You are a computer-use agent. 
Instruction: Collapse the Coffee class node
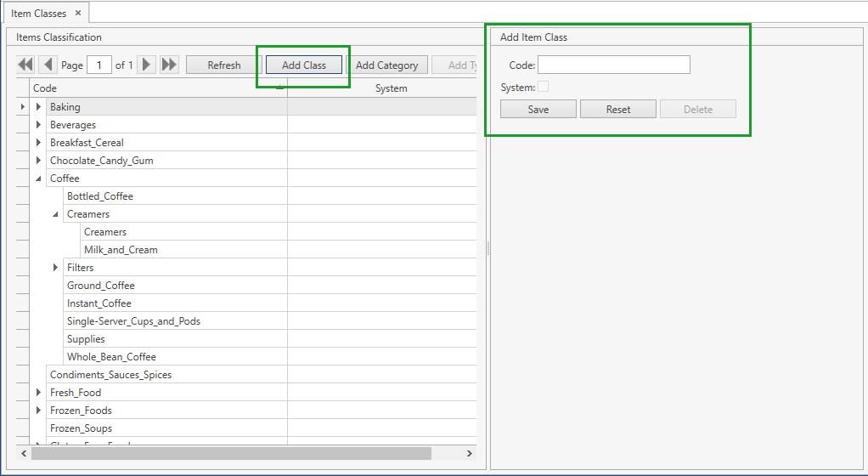click(x=38, y=178)
